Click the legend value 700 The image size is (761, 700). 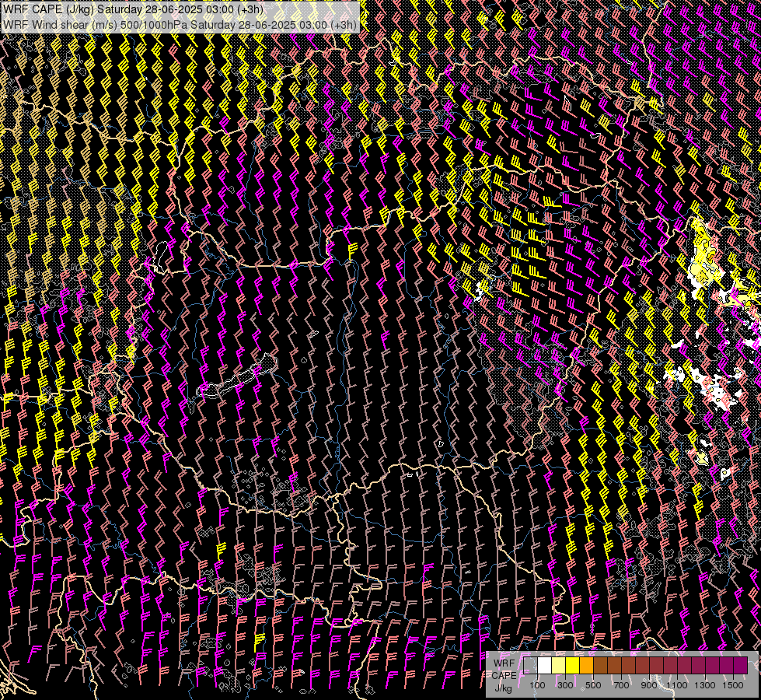coord(621,685)
